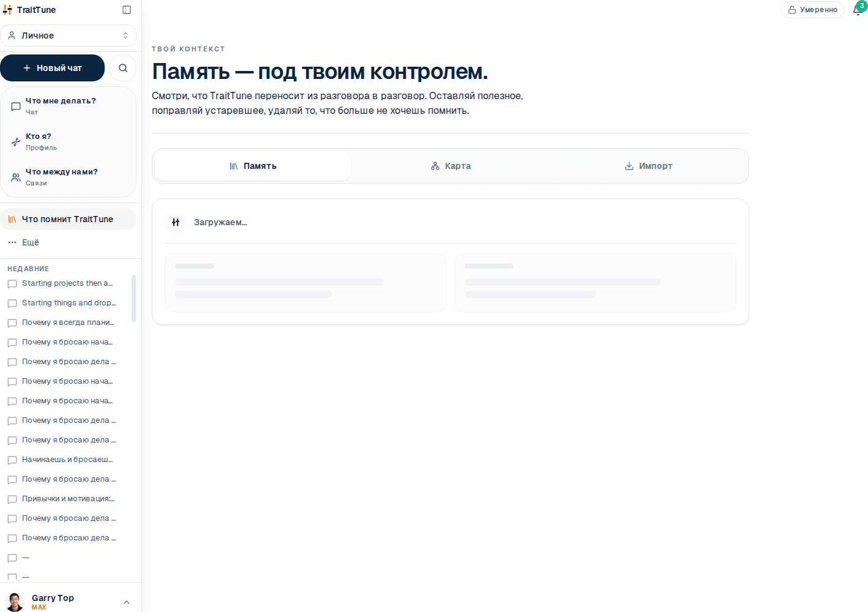Collapse the sidebar panel icon
This screenshot has height=612, width=868.
point(127,10)
